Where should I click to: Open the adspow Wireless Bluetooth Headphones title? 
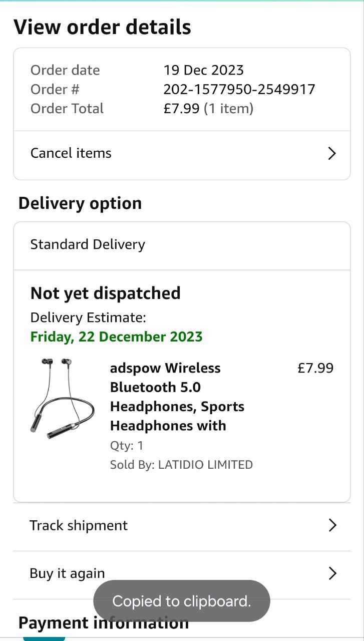click(x=177, y=397)
